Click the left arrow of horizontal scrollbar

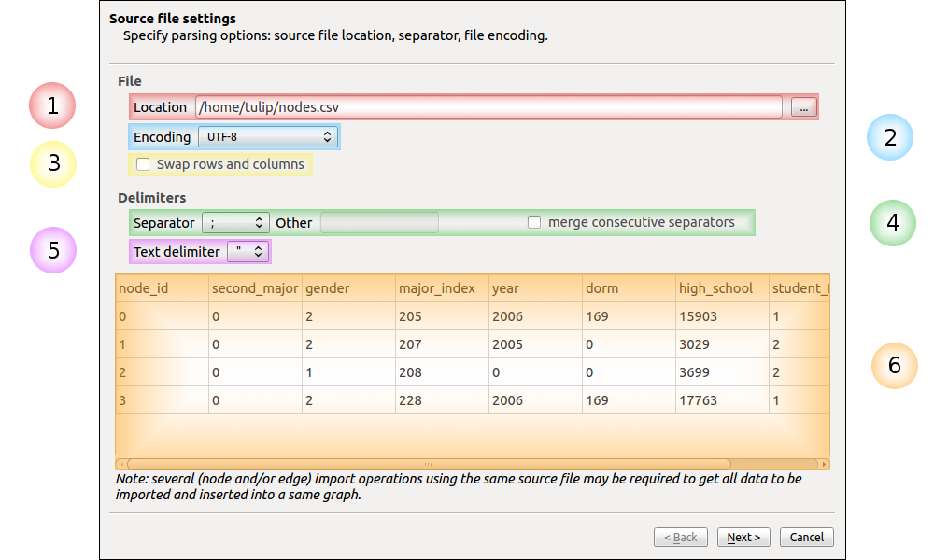coord(120,464)
